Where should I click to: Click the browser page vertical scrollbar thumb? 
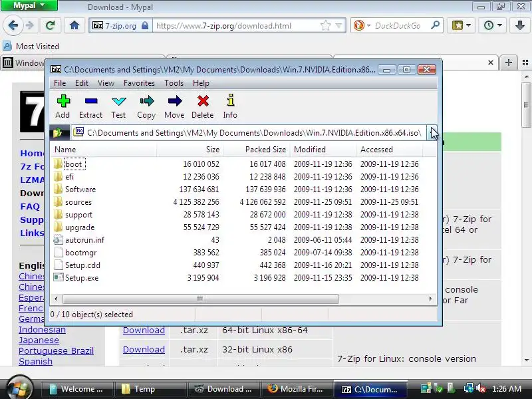point(526,105)
